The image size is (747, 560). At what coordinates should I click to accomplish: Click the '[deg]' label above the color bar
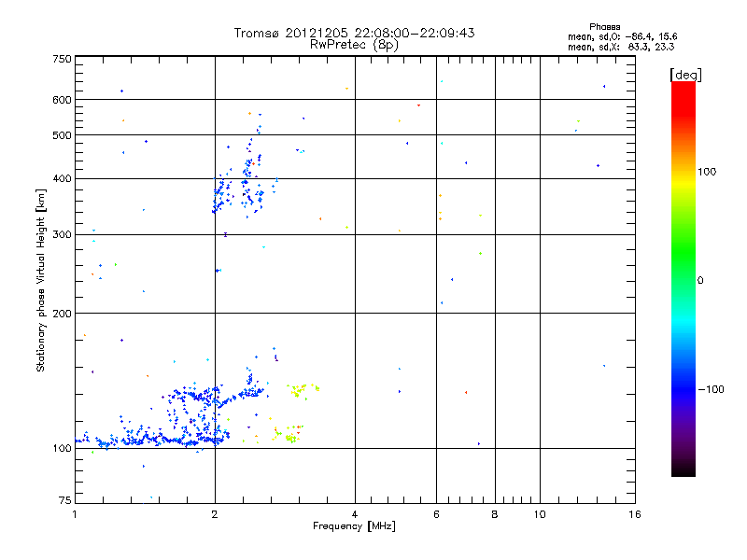coord(685,75)
